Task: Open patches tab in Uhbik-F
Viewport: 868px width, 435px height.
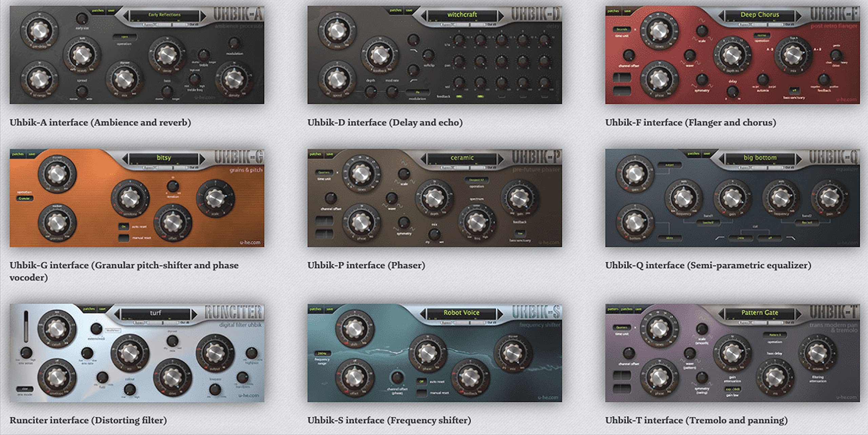Action: 613,11
